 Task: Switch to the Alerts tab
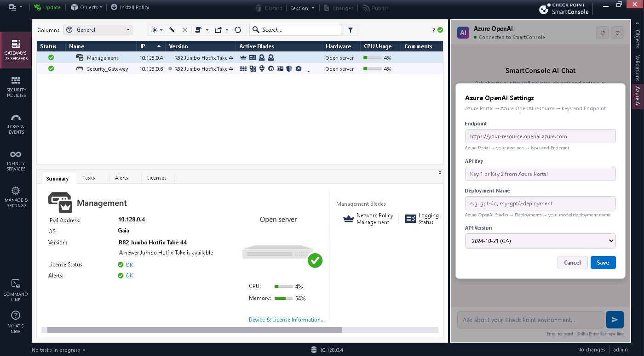click(x=121, y=178)
